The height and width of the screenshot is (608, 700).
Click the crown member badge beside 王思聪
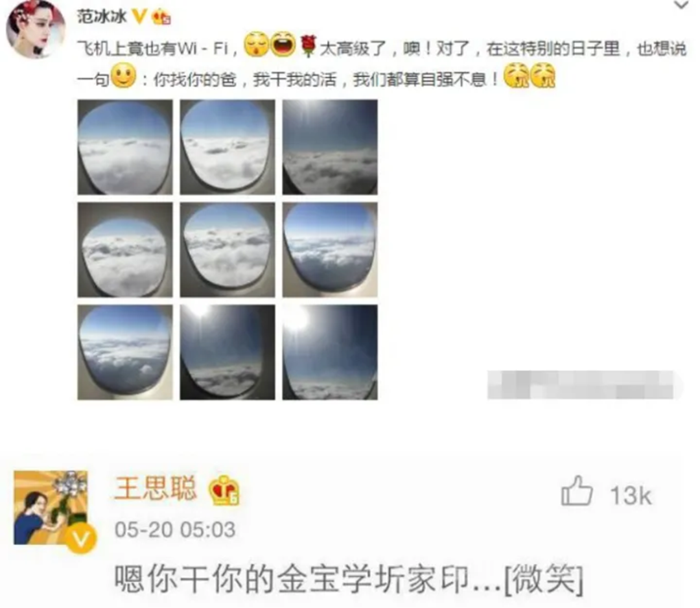(224, 489)
